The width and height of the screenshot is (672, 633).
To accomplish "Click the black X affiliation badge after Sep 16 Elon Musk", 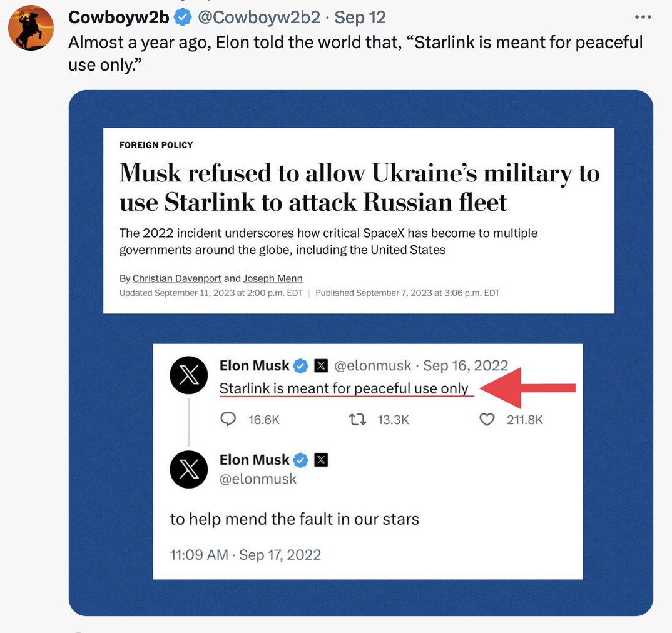I will click(x=321, y=366).
